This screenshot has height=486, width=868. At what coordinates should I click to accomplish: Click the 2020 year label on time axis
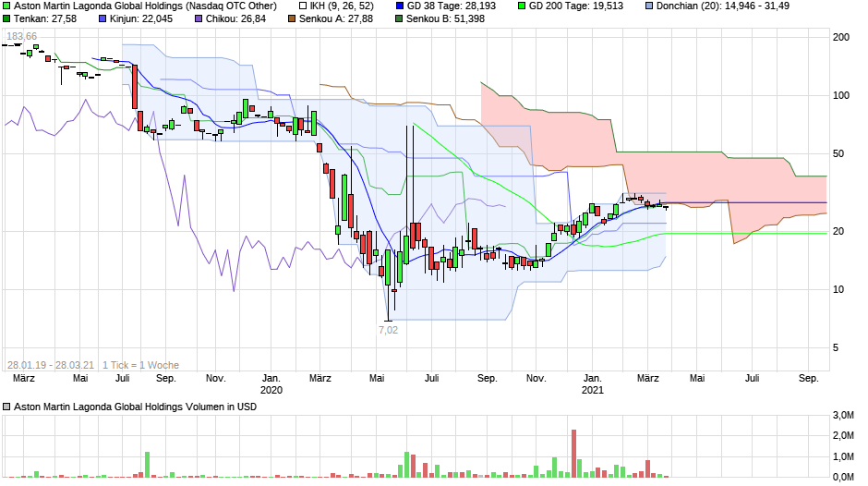tap(271, 390)
